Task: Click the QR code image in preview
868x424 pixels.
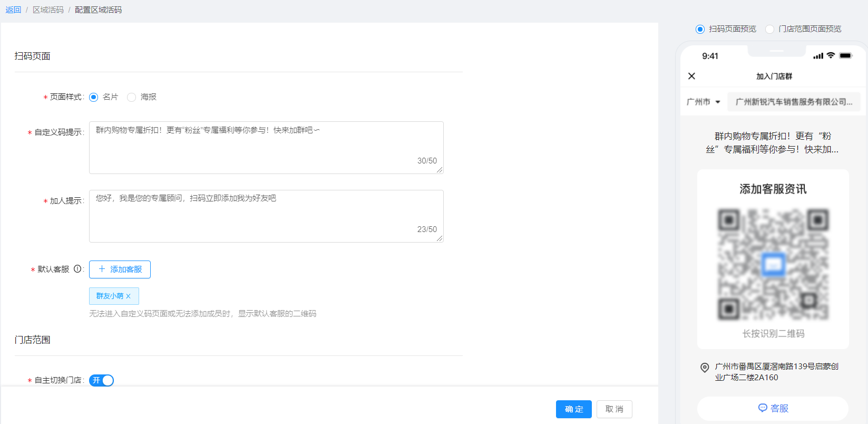Action: tap(773, 264)
